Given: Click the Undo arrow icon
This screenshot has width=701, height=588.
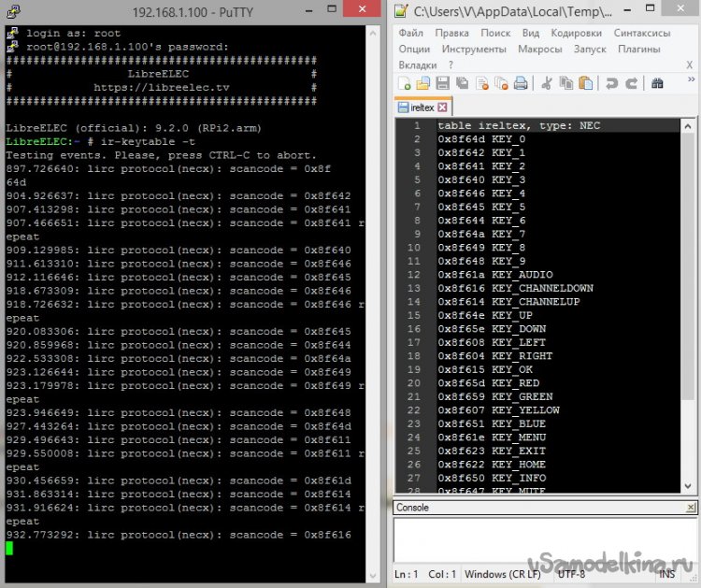Looking at the screenshot, I should point(612,83).
